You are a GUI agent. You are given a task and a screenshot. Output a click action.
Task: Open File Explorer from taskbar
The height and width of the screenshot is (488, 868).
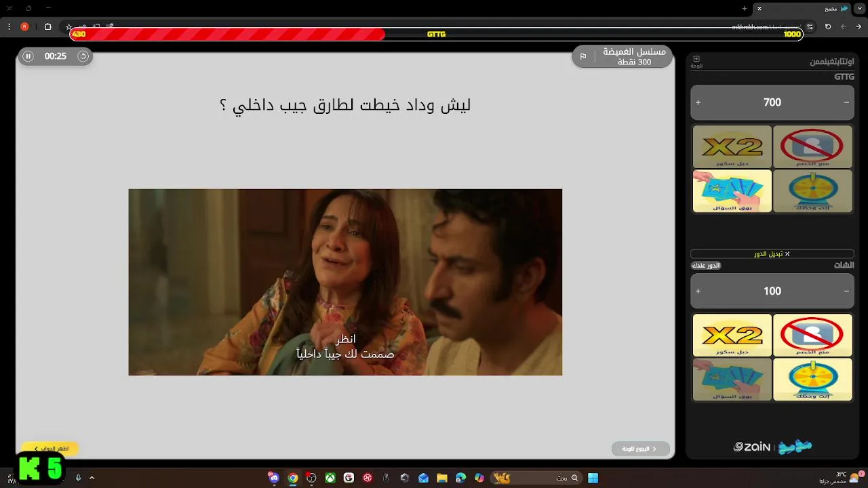coord(442,478)
